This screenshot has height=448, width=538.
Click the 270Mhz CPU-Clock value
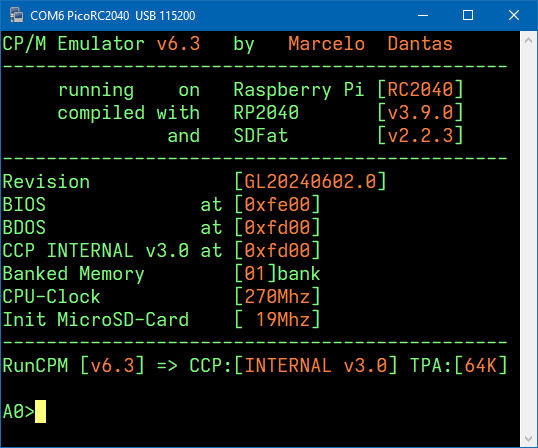point(277,296)
